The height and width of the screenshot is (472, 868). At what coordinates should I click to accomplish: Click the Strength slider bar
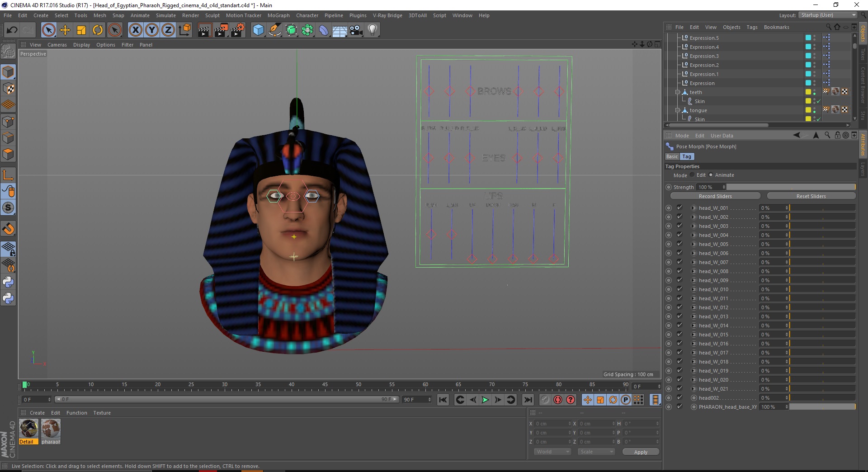pyautogui.click(x=791, y=187)
